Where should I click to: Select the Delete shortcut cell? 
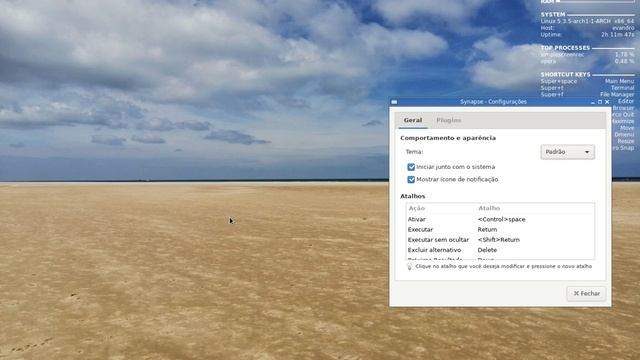pos(487,250)
